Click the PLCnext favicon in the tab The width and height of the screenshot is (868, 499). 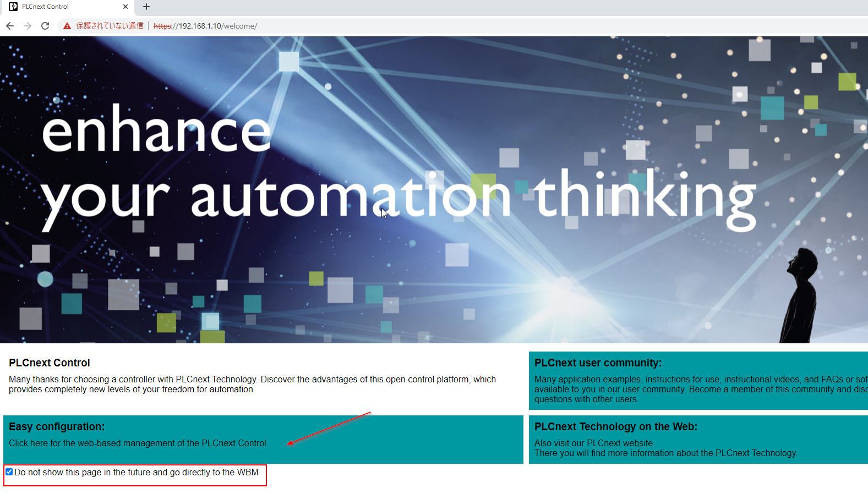[x=13, y=7]
